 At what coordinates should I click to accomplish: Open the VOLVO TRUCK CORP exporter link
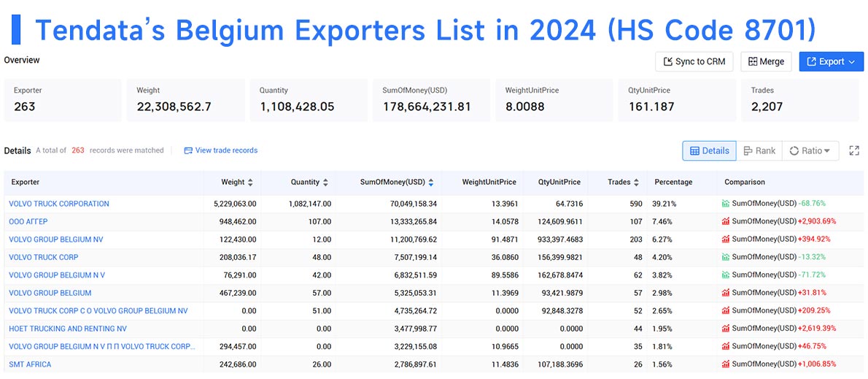[44, 257]
